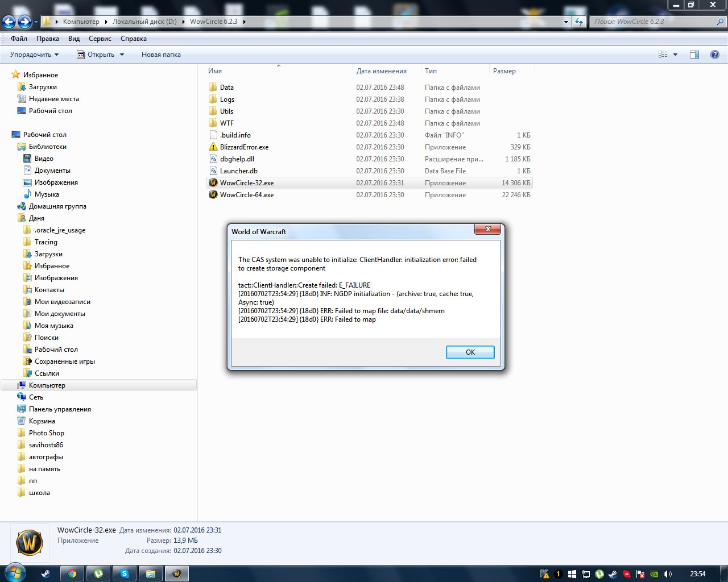The height and width of the screenshot is (582, 728).
Task: Open the dropdown arrow next to Открыть
Action: point(122,55)
